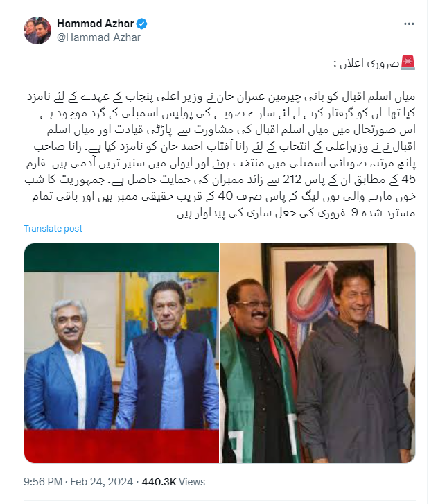Click the 9:56 PM timestamp
The width and height of the screenshot is (438, 504).
[43, 482]
